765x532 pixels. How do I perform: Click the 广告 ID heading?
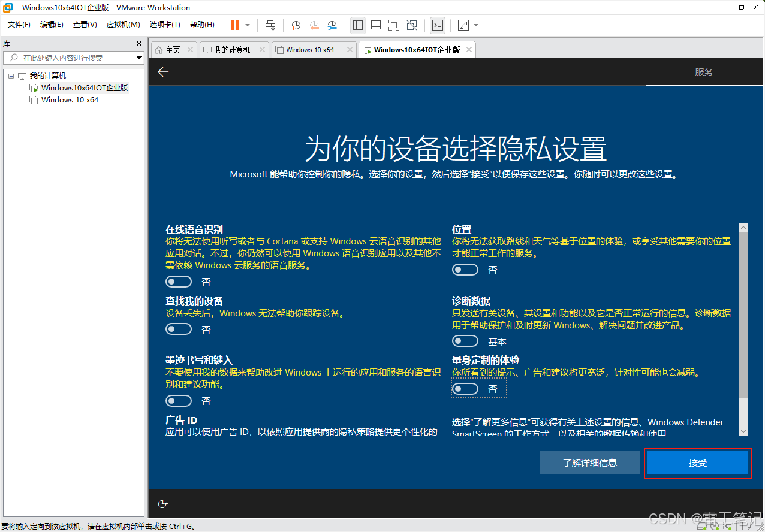181,420
